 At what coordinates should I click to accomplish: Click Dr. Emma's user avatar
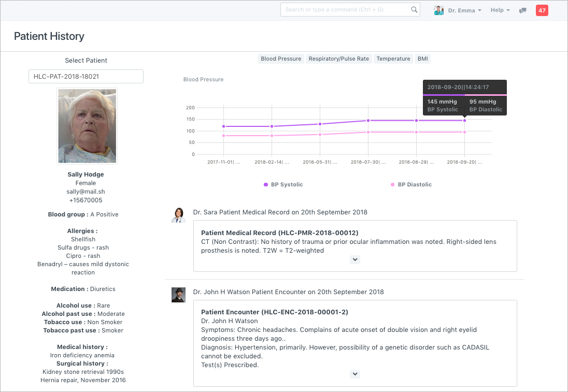pyautogui.click(x=439, y=10)
